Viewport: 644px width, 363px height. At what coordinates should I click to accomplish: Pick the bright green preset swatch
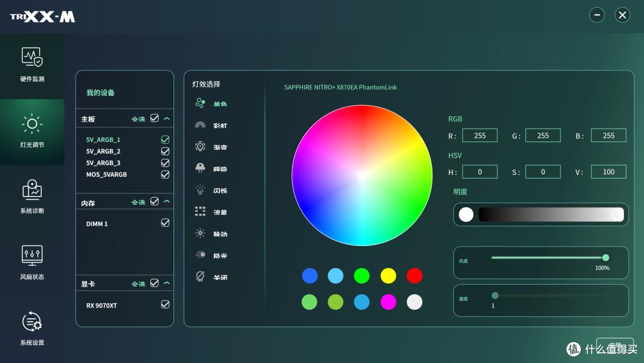362,275
